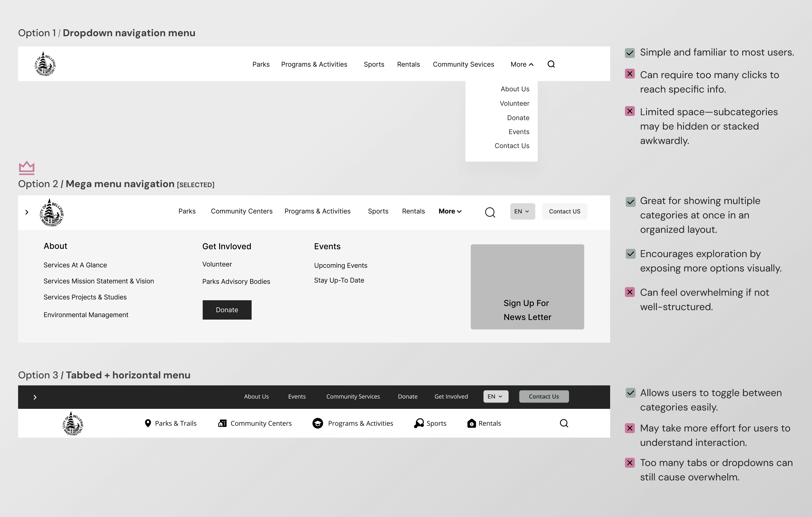Click the pink crown icon above Option 2
812x517 pixels.
[27, 168]
